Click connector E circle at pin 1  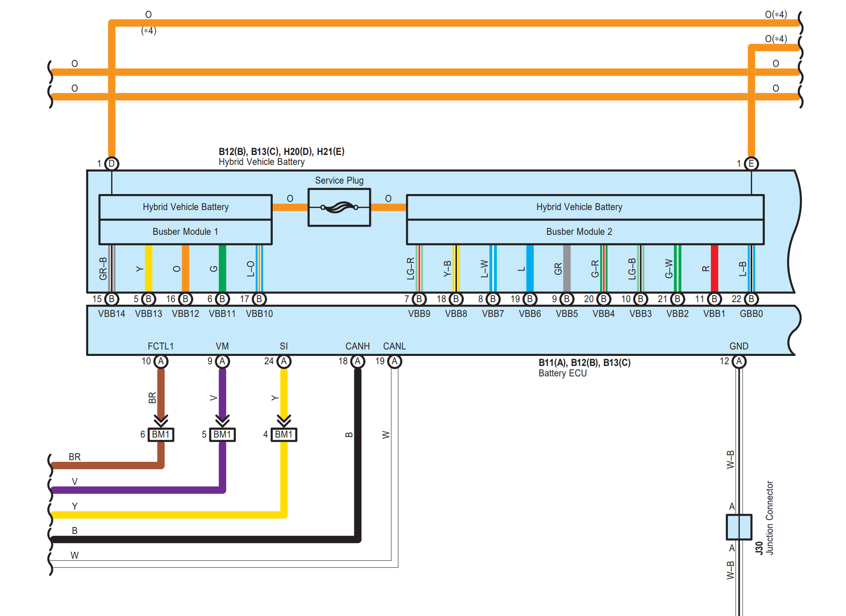tap(751, 164)
